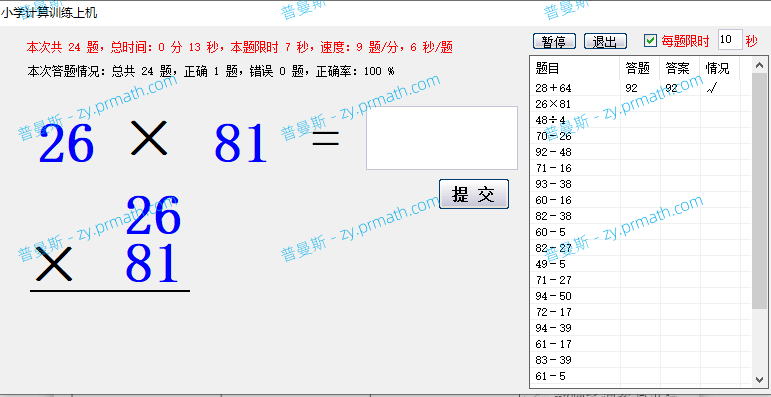Click the 答案 column header

(x=680, y=69)
